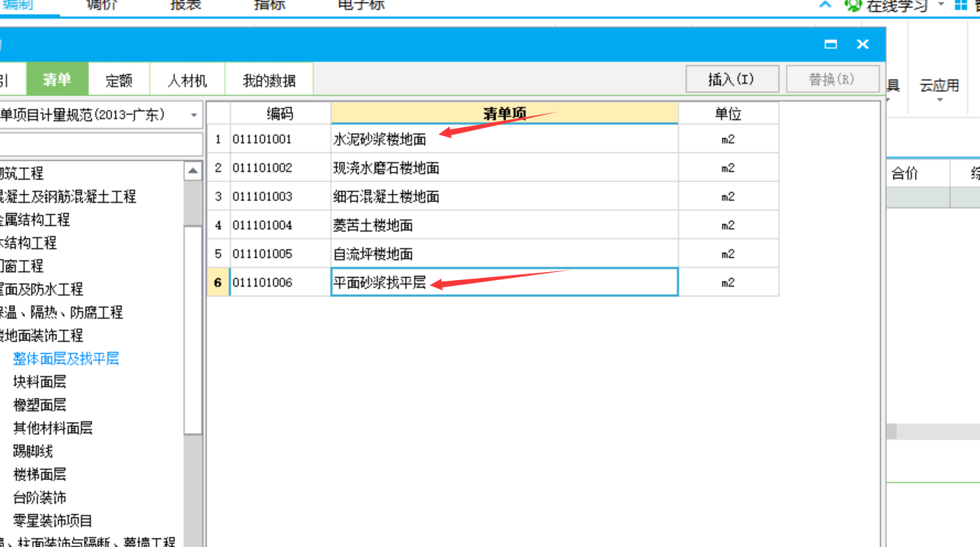Open the 我的数据 tab
Screen dimensions: 980x547
pyautogui.click(x=269, y=80)
